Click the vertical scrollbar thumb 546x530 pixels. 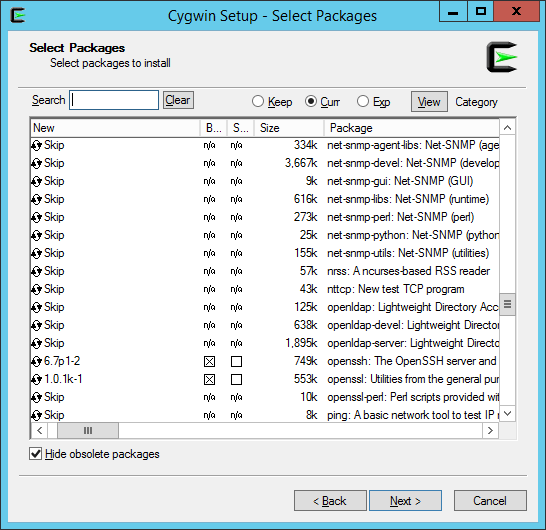(507, 304)
